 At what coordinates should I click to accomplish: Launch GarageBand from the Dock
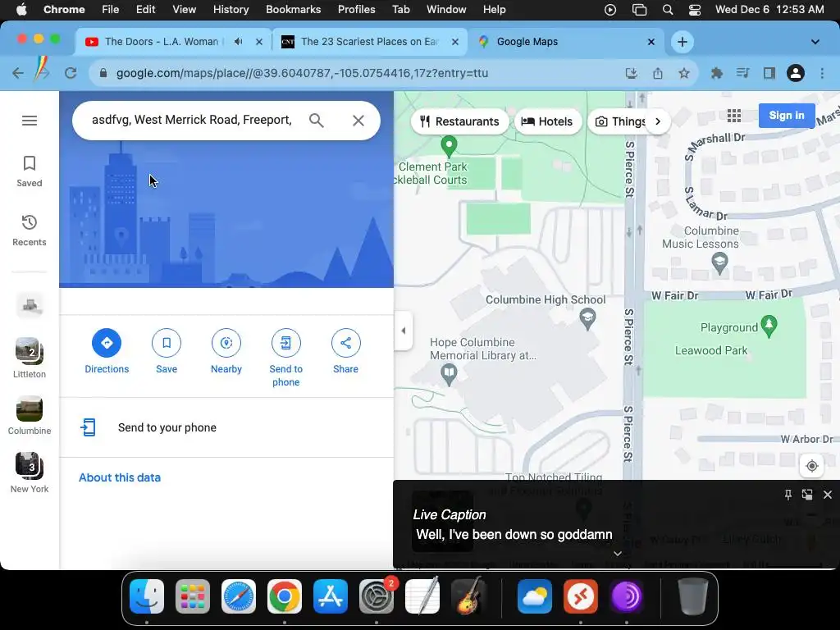tap(468, 596)
